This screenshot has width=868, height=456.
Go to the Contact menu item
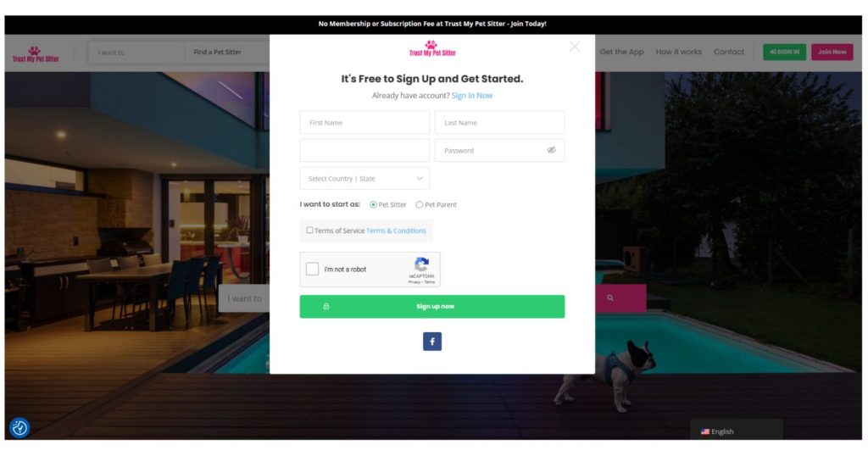728,52
